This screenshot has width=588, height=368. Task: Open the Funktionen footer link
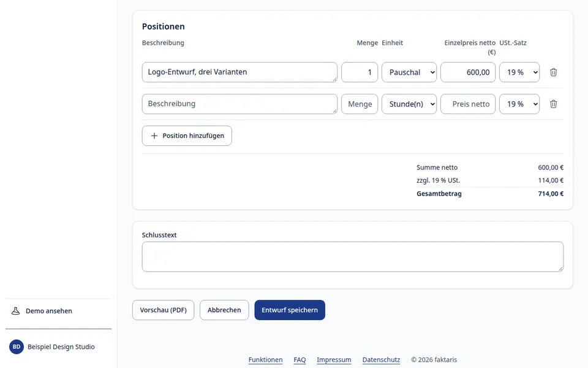tap(265, 360)
